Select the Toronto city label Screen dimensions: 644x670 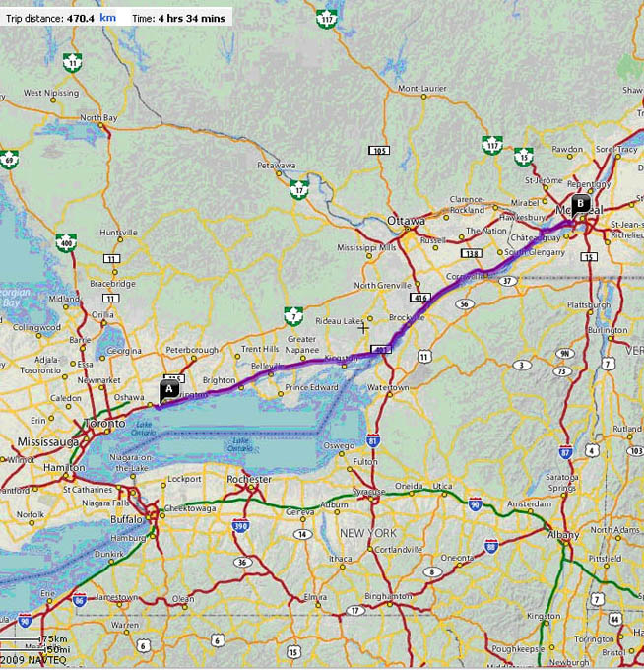click(103, 423)
